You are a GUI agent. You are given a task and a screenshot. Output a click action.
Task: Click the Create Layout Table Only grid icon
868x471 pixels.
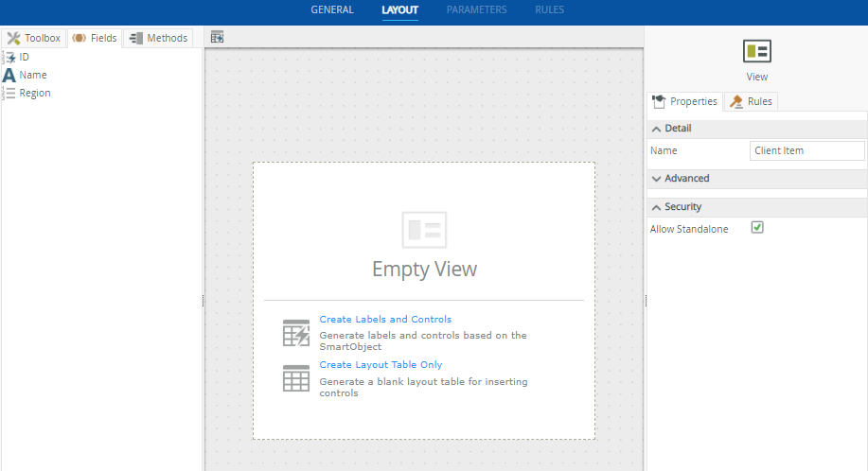(296, 378)
